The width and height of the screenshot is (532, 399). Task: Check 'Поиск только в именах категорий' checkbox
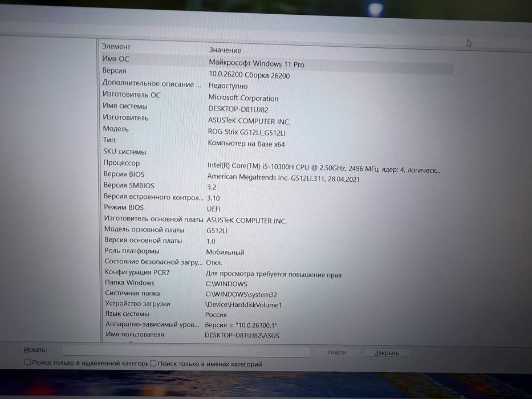point(153,363)
